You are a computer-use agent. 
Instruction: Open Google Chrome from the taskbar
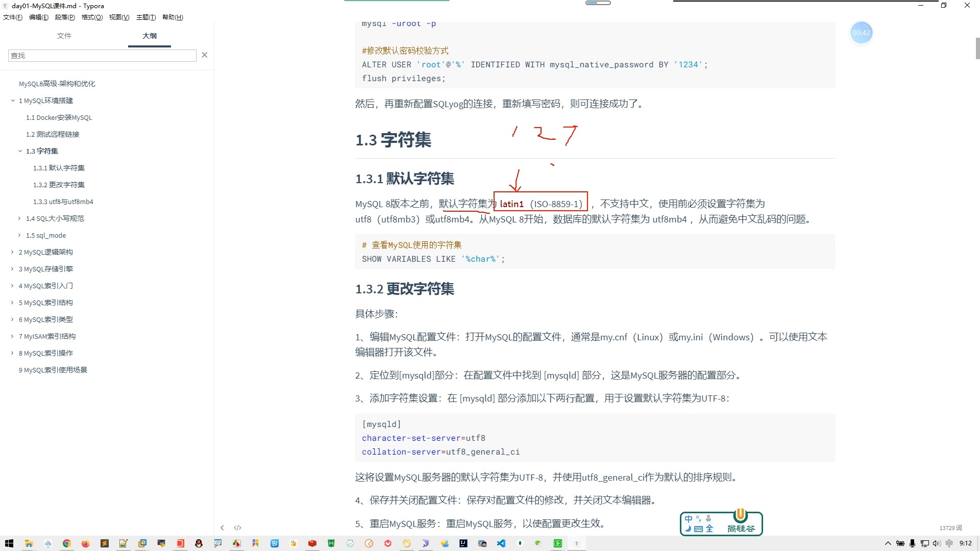coord(66,543)
